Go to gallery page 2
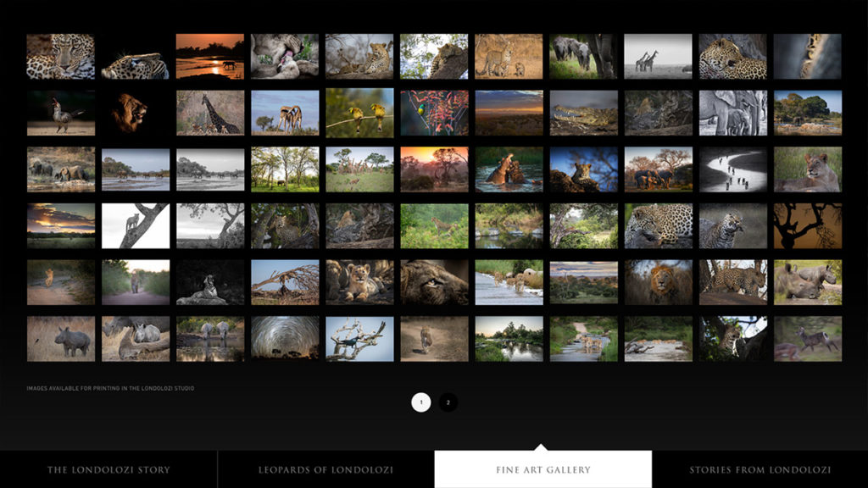Screen dimensions: 868x488 pyautogui.click(x=448, y=402)
